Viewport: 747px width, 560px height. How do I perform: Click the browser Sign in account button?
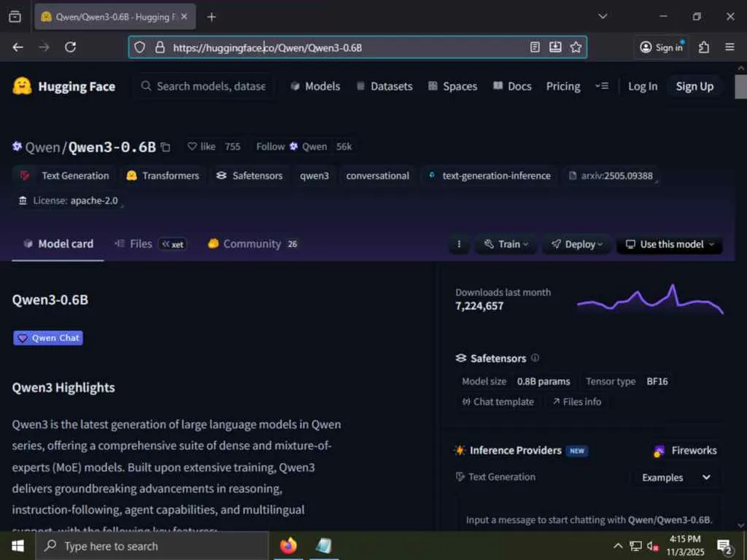tap(661, 47)
